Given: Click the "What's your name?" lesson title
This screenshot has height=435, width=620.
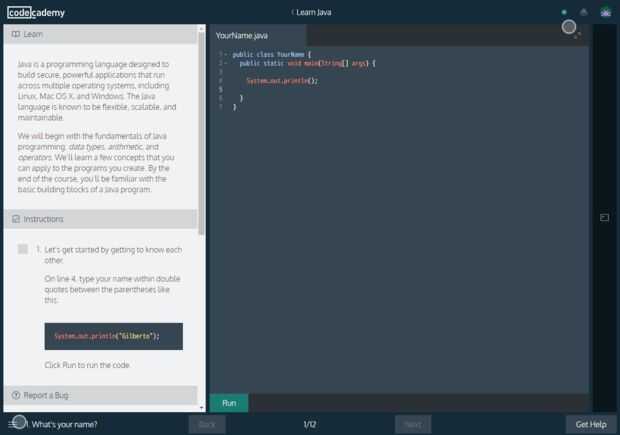Looking at the screenshot, I should click(64, 424).
